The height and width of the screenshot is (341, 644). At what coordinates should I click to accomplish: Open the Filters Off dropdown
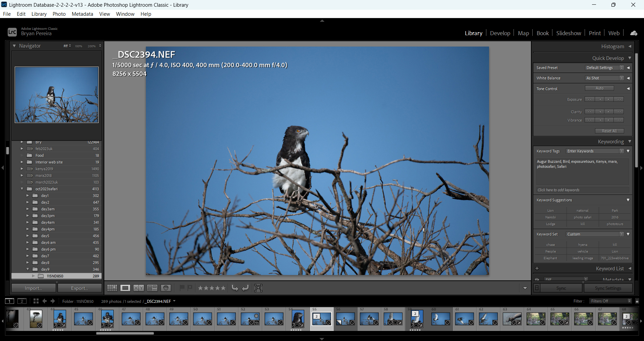coord(610,301)
